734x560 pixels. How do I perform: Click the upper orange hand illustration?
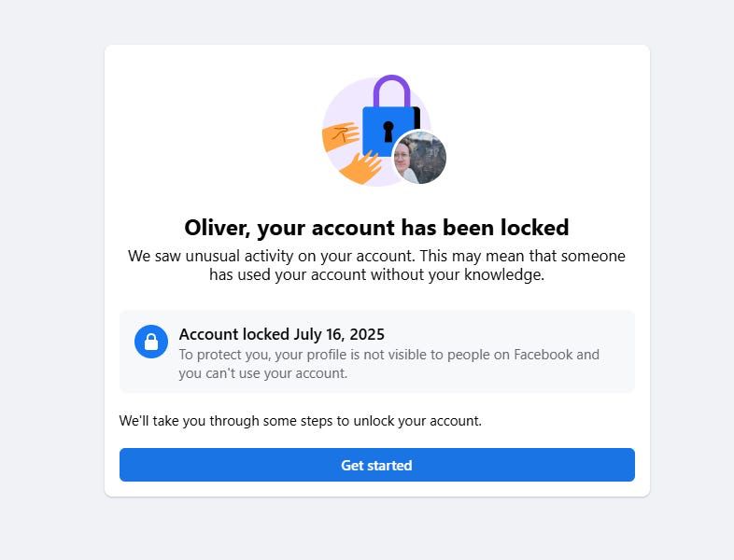[341, 135]
